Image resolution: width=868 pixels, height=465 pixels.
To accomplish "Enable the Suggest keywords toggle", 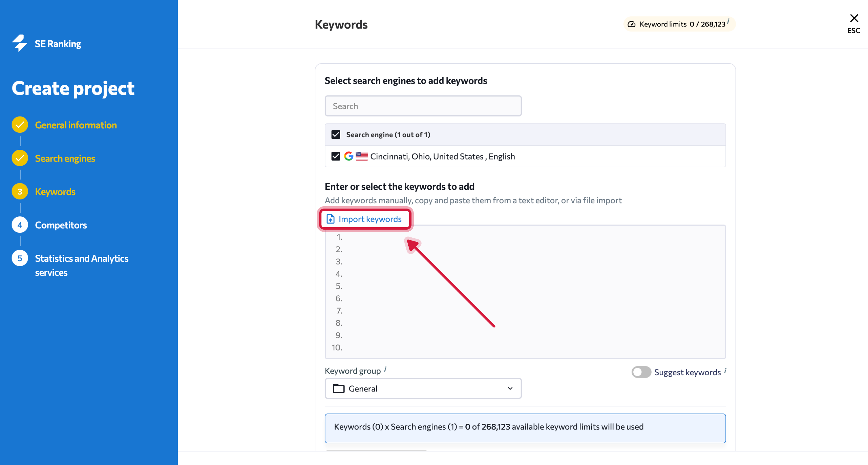I will coord(641,372).
